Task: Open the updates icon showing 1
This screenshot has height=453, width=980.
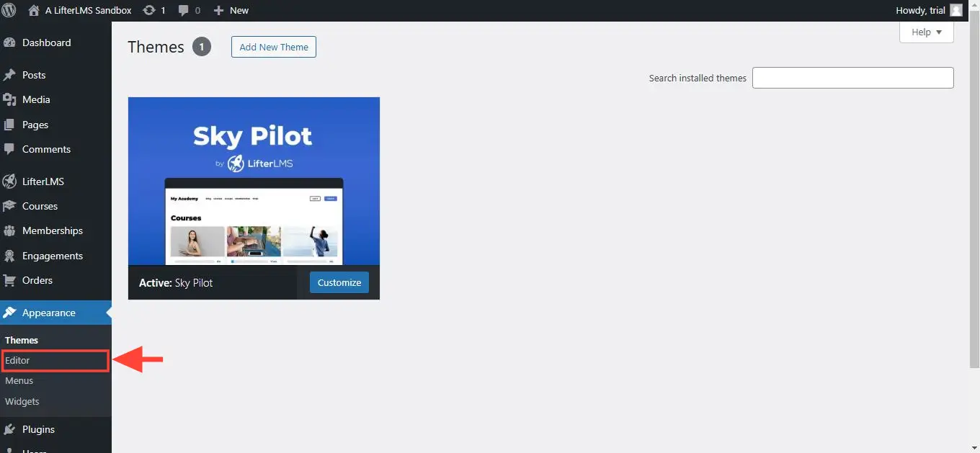Action: tap(149, 10)
